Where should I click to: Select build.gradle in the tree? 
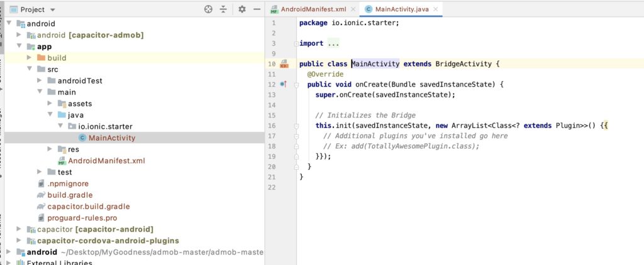point(70,195)
